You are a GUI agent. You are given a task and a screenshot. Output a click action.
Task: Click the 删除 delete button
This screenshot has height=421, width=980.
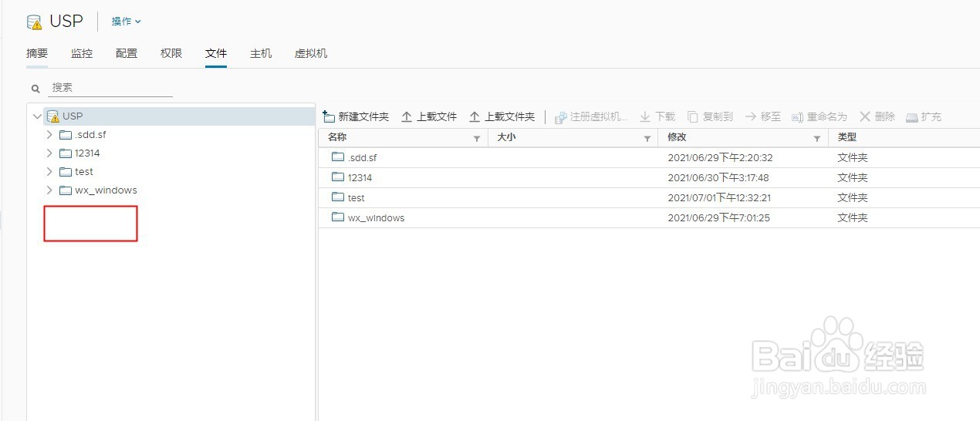[x=877, y=117]
